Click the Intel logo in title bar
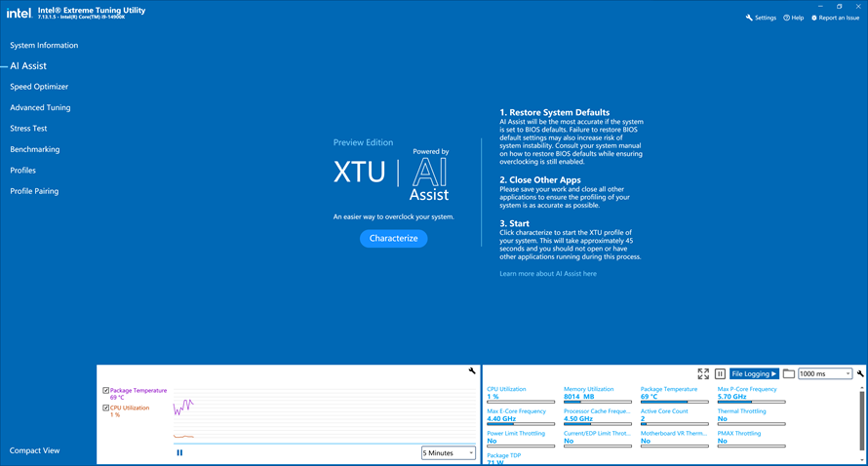This screenshot has height=466, width=868. [19, 13]
